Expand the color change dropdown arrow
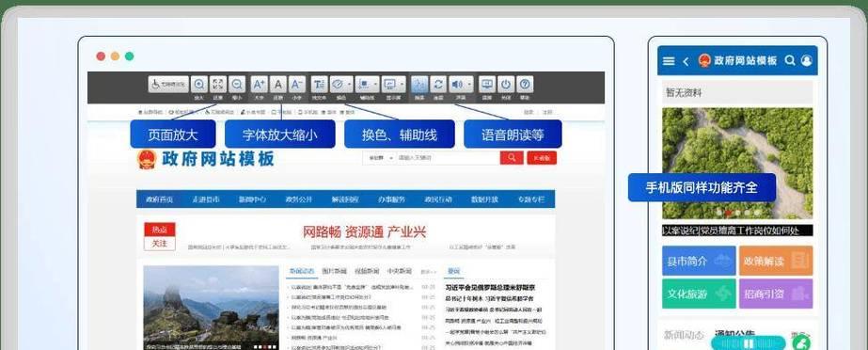This screenshot has width=868, height=350. click(x=350, y=84)
